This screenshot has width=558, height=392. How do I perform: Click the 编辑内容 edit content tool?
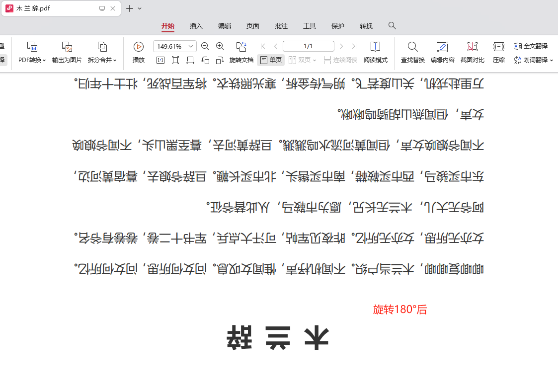tap(443, 53)
